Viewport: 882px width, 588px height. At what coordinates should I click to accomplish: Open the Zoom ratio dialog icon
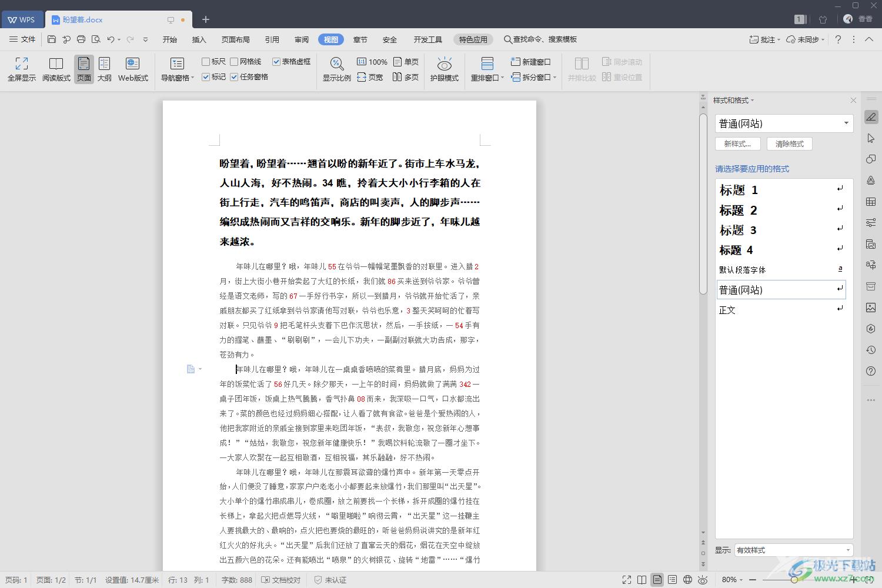click(x=336, y=69)
